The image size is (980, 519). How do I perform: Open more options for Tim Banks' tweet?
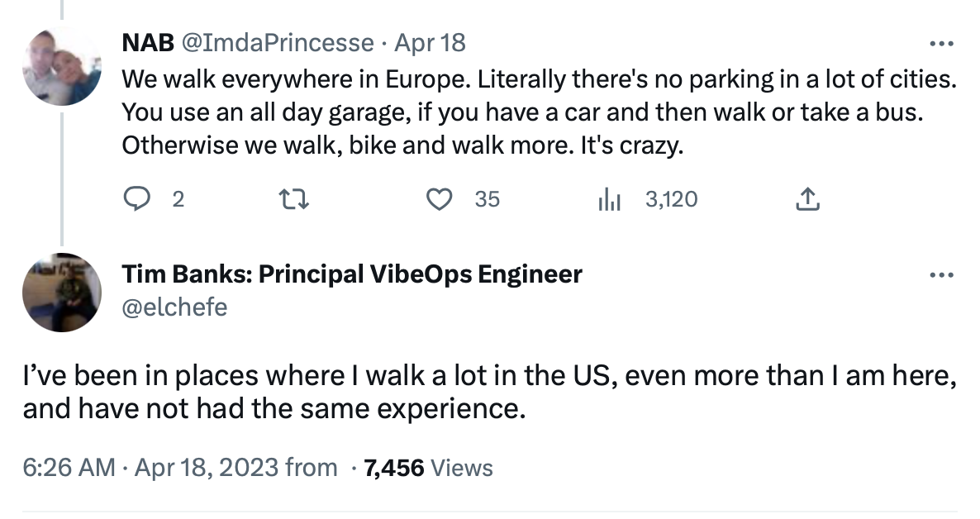point(941,275)
